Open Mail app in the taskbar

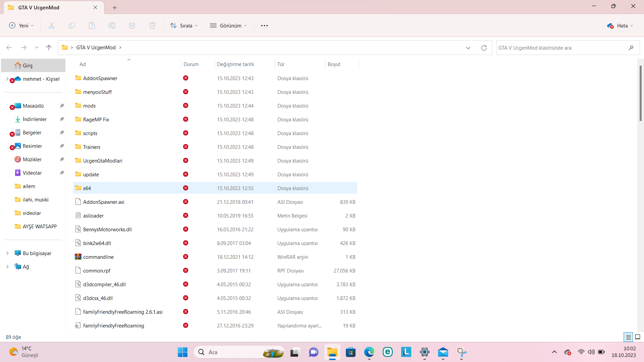point(443,352)
